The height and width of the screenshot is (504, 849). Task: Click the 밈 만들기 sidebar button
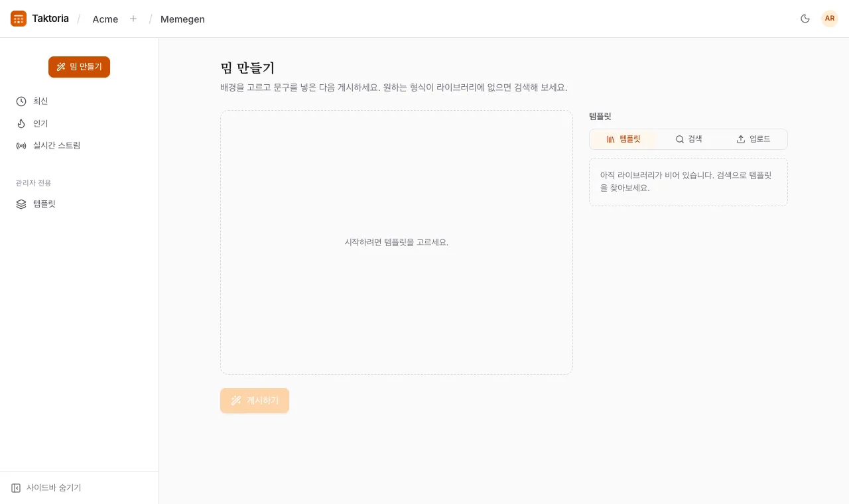[x=79, y=67]
